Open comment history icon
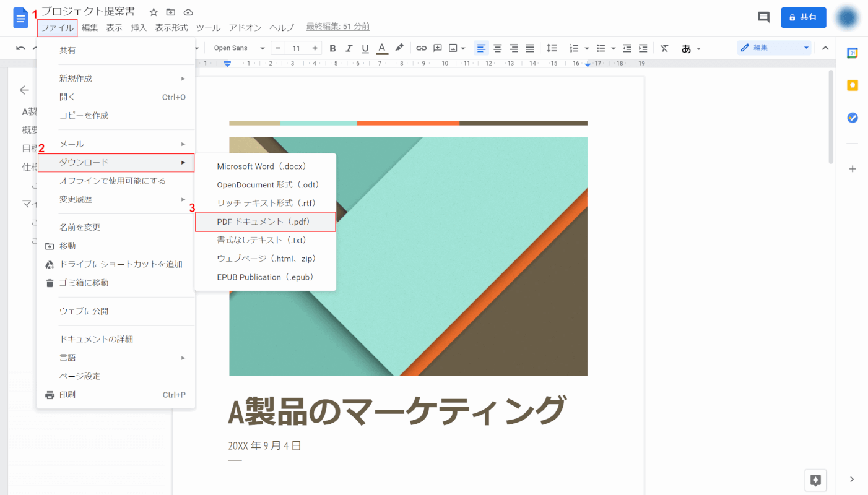Image resolution: width=868 pixels, height=495 pixels. pos(763,17)
